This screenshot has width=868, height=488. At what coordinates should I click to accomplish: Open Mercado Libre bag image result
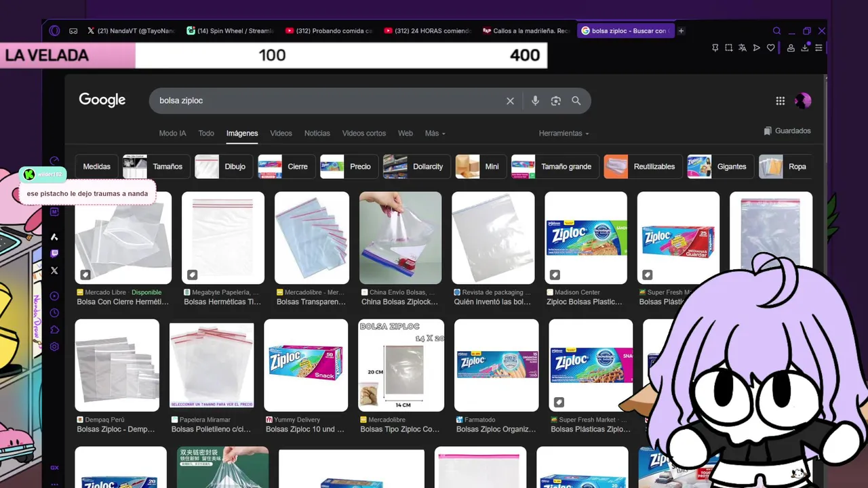[x=123, y=238]
